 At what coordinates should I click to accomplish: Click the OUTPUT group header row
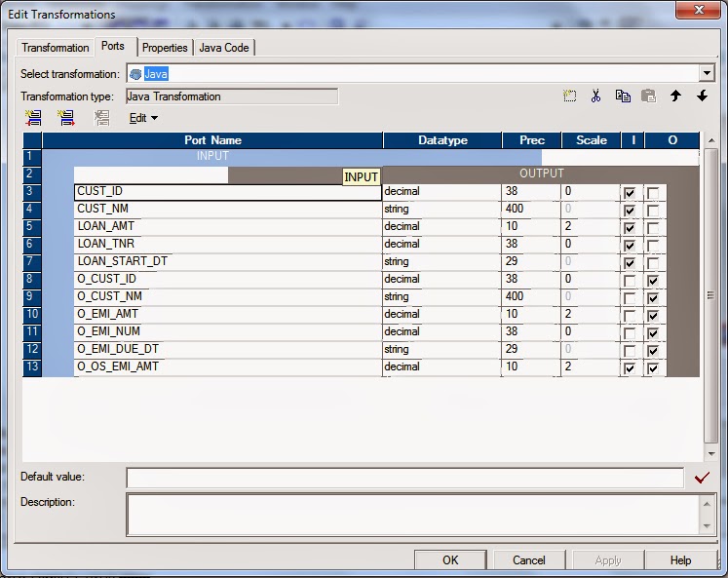click(541, 173)
